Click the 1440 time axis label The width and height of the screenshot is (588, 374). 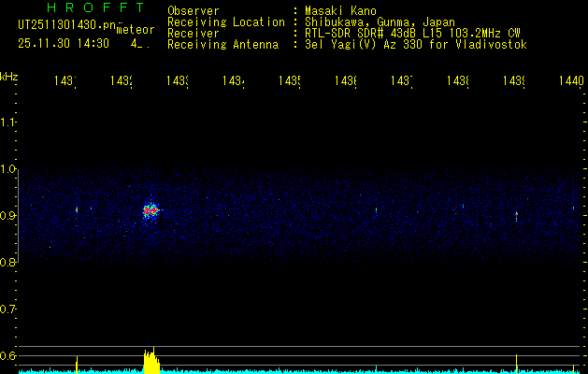pos(571,80)
